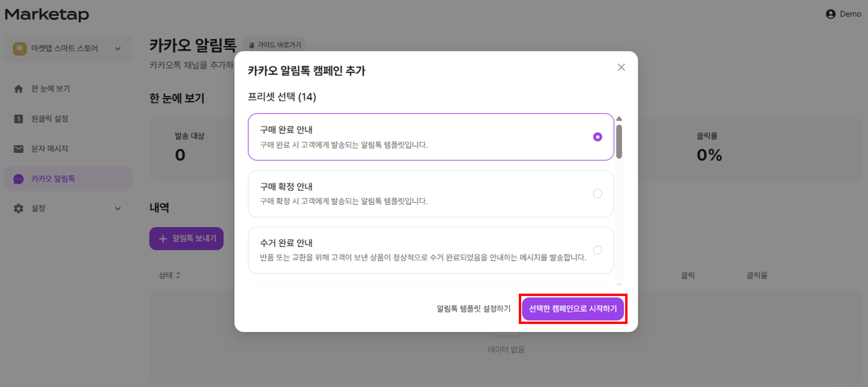This screenshot has width=868, height=387.
Task: Select the 수거 완료 안내 radio button
Action: coord(597,250)
